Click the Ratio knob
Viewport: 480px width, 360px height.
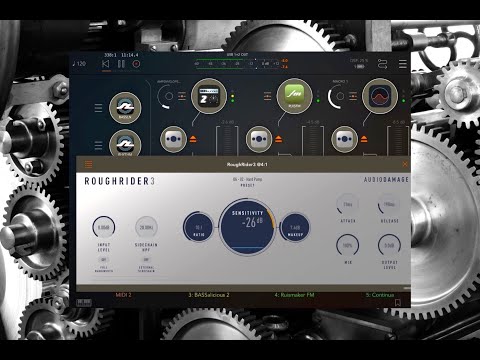pyautogui.click(x=198, y=227)
